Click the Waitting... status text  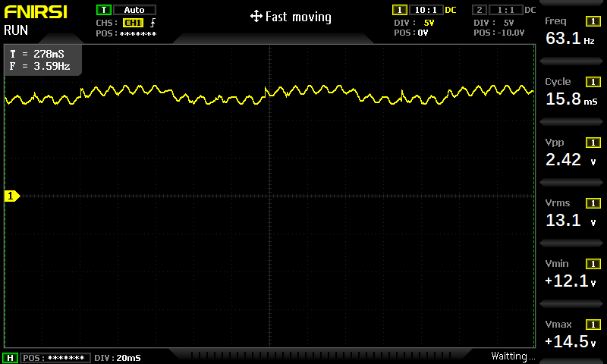click(x=513, y=356)
